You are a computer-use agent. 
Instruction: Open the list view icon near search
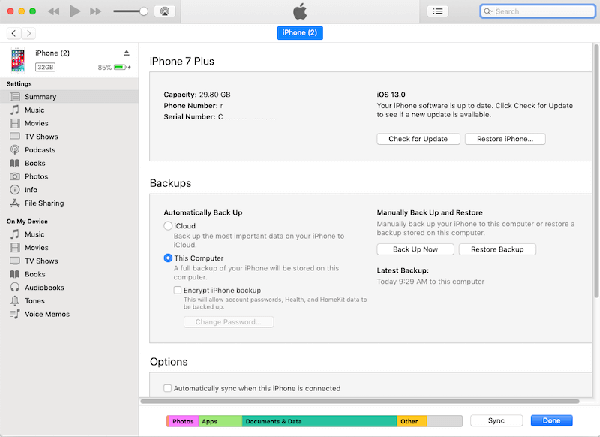(x=437, y=11)
